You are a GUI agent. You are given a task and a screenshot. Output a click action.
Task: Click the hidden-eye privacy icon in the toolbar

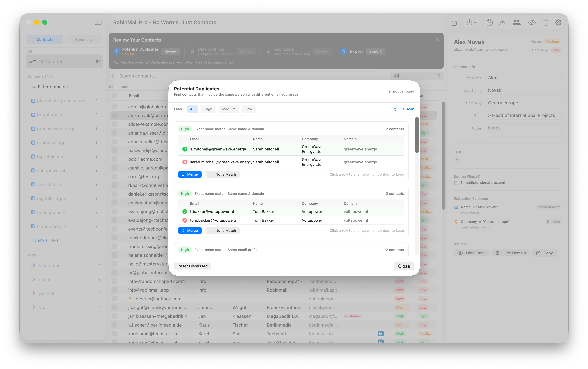click(532, 23)
